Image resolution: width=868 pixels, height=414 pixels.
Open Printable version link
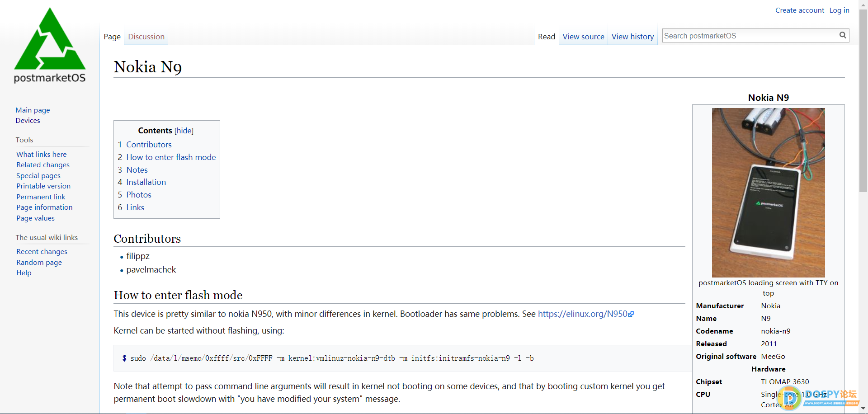tap(43, 186)
